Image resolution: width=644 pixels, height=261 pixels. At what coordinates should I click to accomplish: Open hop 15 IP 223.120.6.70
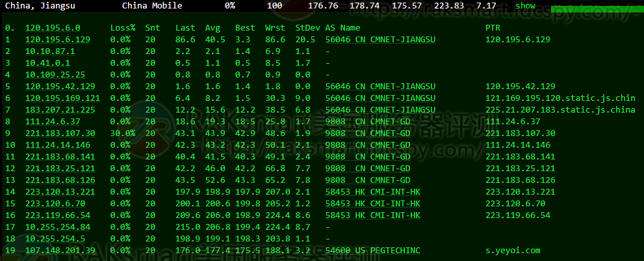pos(55,204)
